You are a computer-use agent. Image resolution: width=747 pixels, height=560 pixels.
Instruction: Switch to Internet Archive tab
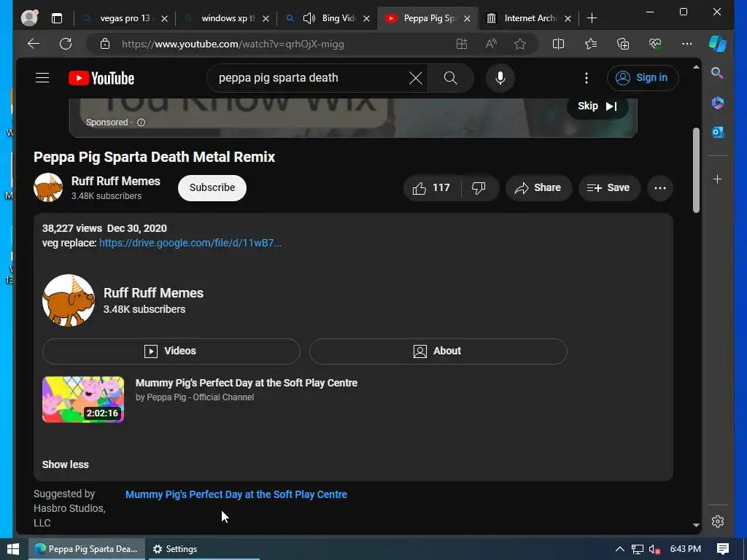[x=528, y=18]
